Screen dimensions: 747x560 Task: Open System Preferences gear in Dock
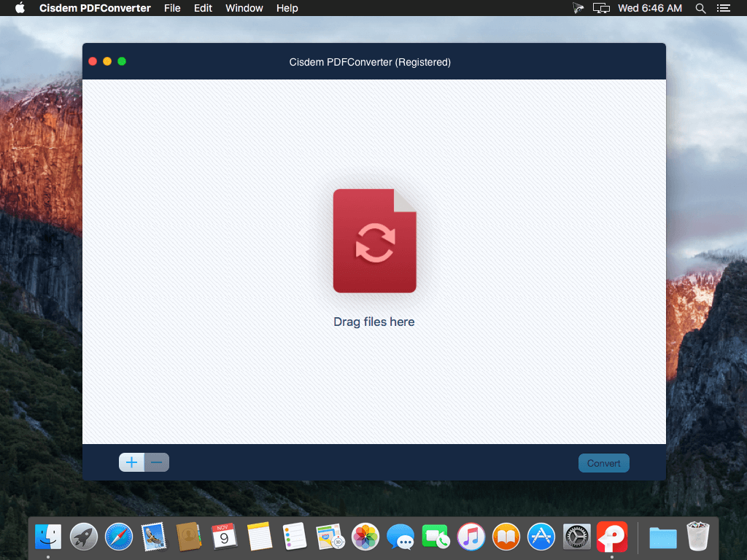576,537
